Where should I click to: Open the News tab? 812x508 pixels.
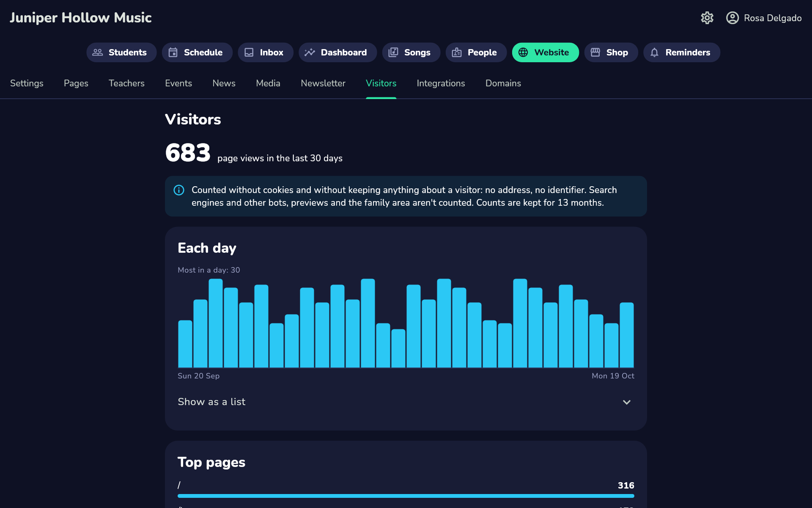pos(224,83)
